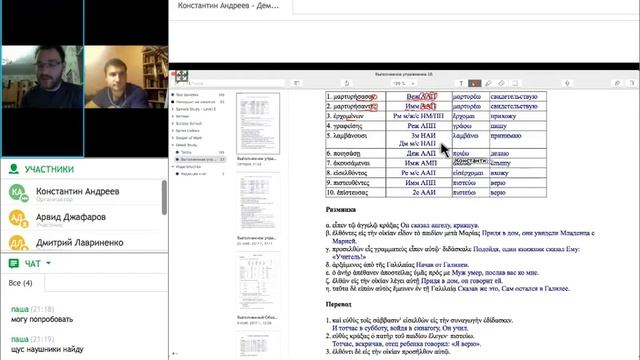Click the table cell 2е ААИ
This screenshot has width=640, height=360.
(419, 192)
